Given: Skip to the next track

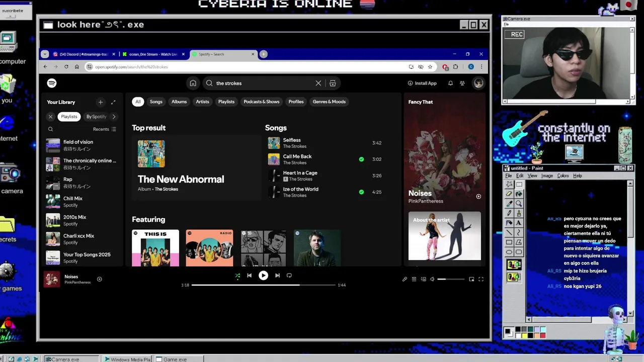Looking at the screenshot, I should 277,276.
